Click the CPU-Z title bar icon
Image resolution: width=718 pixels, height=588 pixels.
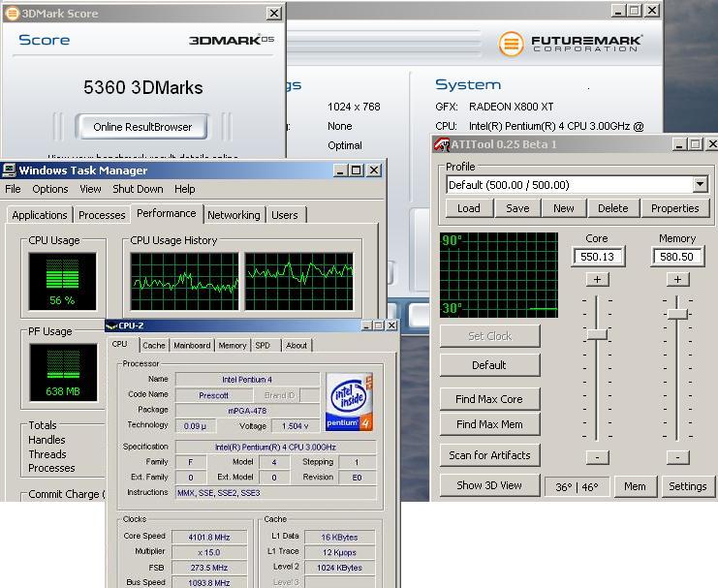pos(111,325)
